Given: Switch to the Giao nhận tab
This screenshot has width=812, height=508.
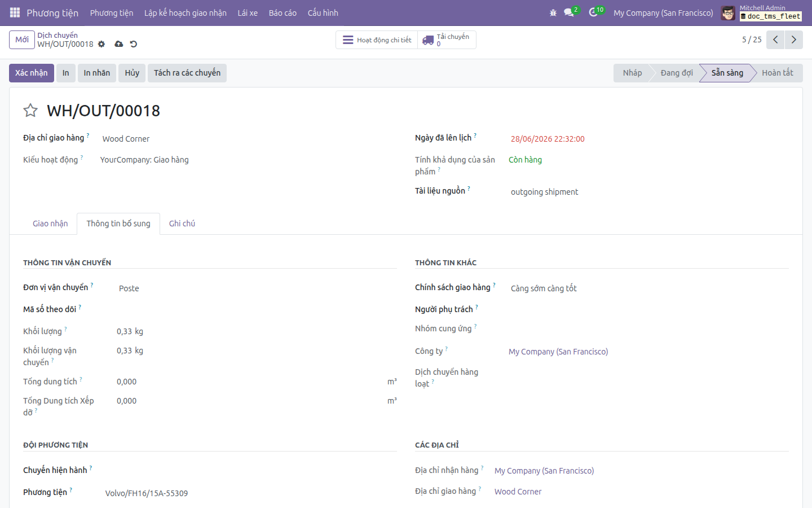Looking at the screenshot, I should pos(50,224).
